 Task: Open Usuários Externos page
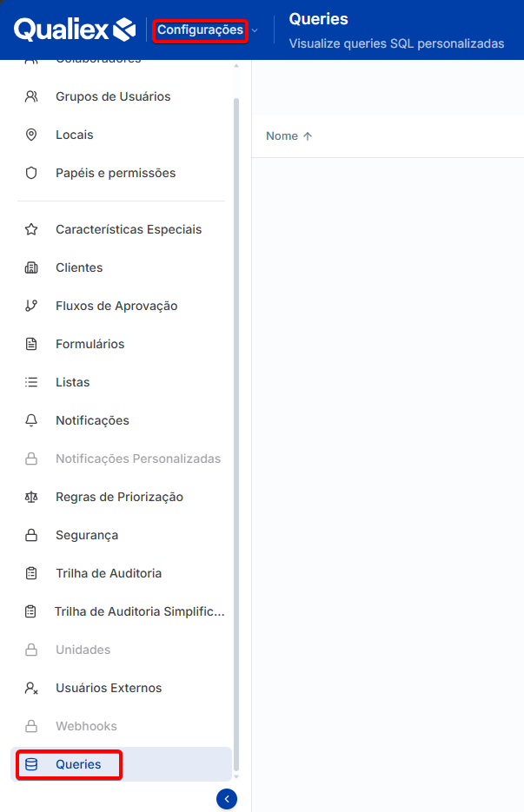tap(109, 688)
